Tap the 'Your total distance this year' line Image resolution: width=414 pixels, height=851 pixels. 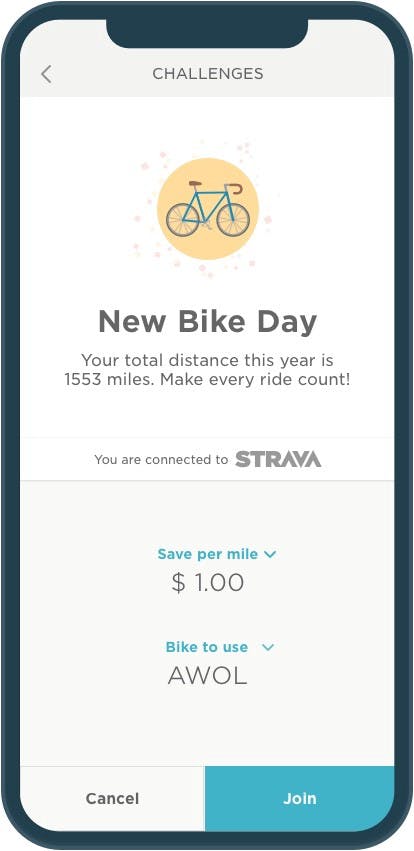pos(207,360)
